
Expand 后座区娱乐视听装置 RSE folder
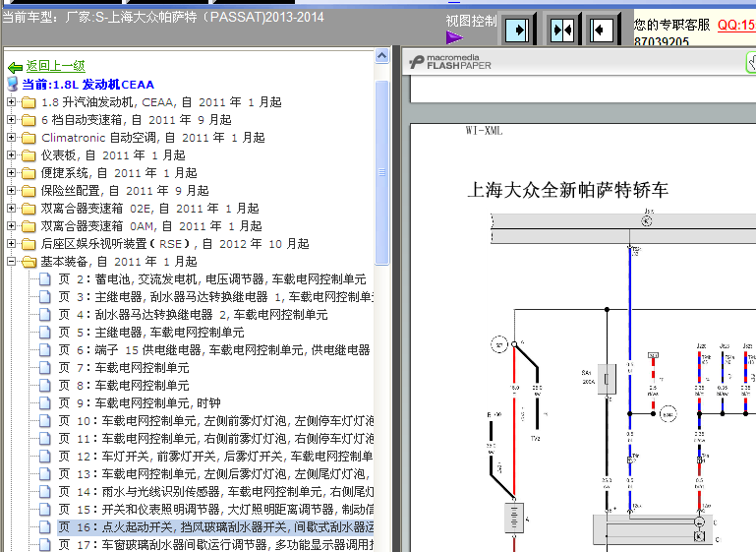(x=11, y=244)
